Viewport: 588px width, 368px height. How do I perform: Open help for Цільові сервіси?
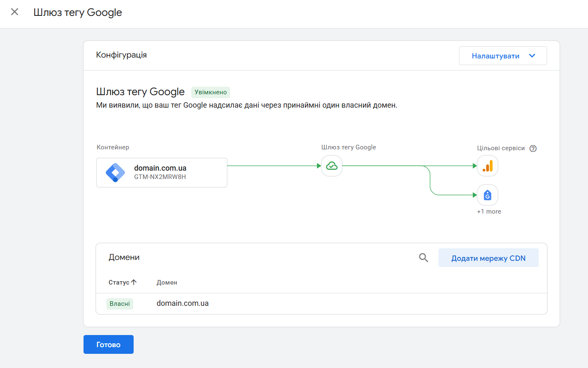point(533,149)
